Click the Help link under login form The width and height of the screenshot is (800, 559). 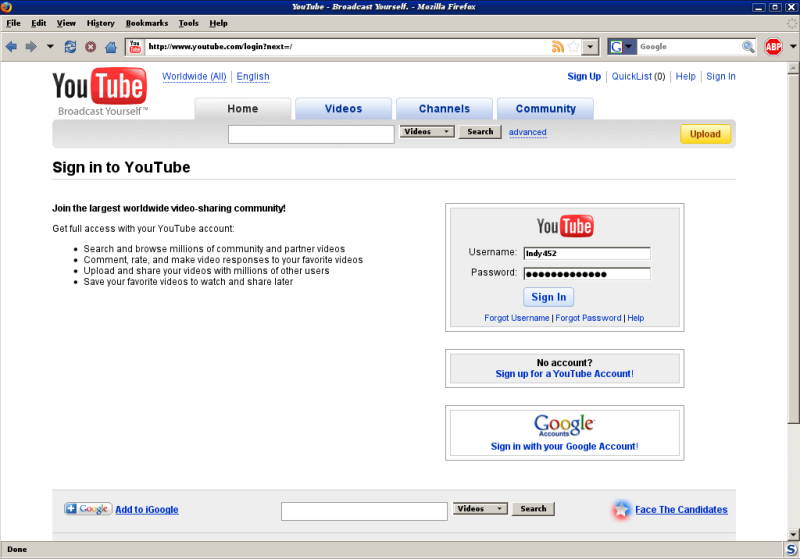tap(636, 318)
